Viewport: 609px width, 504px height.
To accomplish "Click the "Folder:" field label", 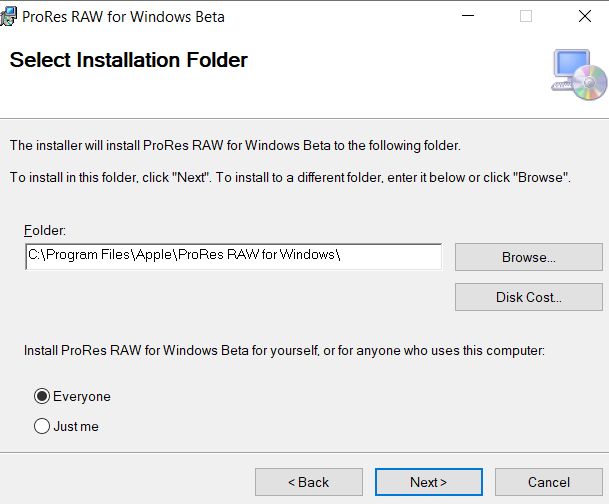I will click(x=45, y=230).
